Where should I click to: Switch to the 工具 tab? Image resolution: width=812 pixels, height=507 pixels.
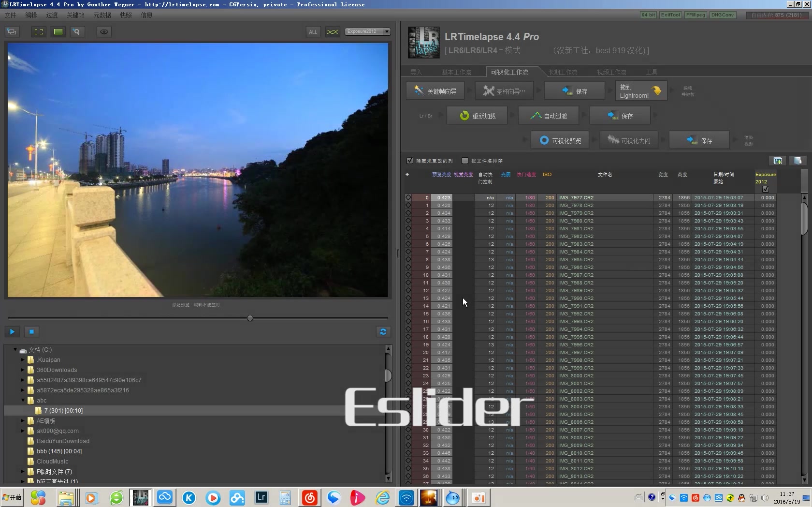coord(652,72)
